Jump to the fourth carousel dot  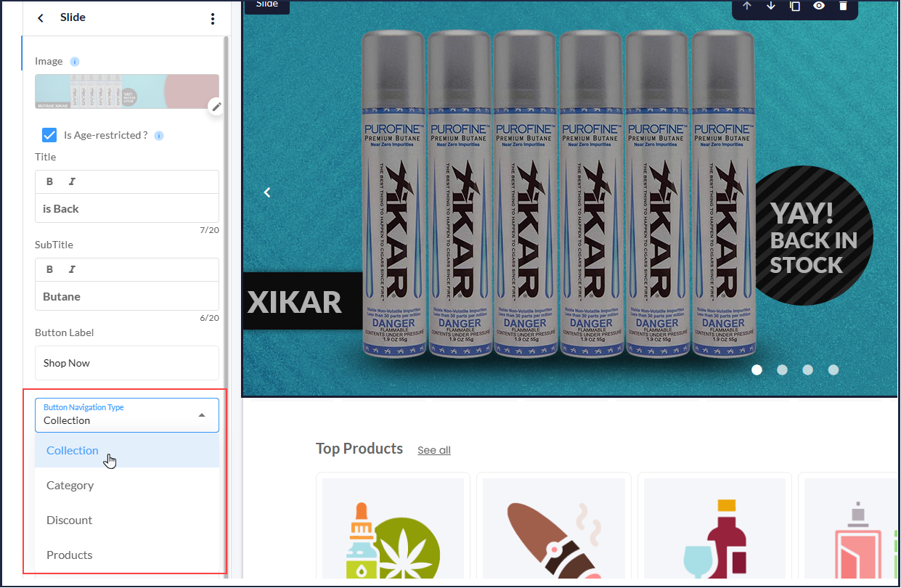[x=833, y=369]
